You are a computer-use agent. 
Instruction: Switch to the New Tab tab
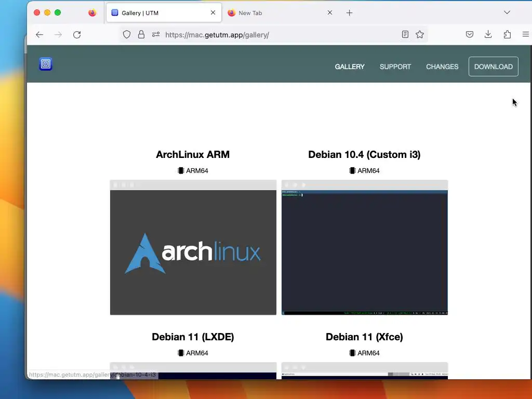point(280,13)
